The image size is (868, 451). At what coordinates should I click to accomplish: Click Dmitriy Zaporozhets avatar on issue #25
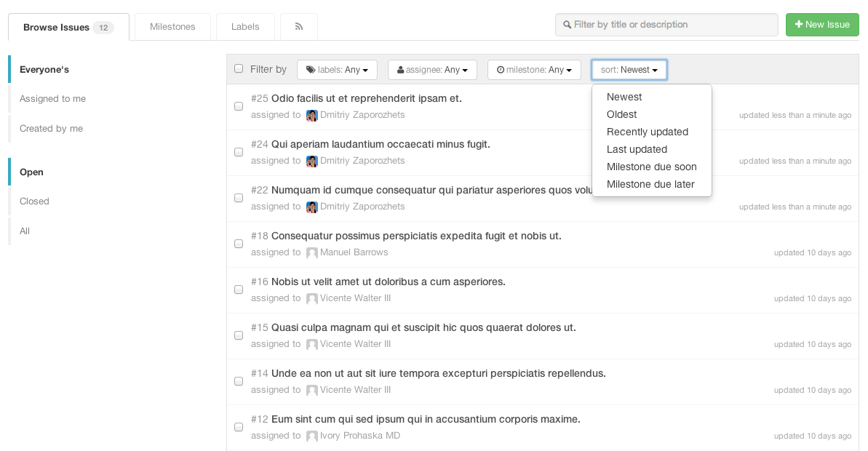pyautogui.click(x=312, y=116)
